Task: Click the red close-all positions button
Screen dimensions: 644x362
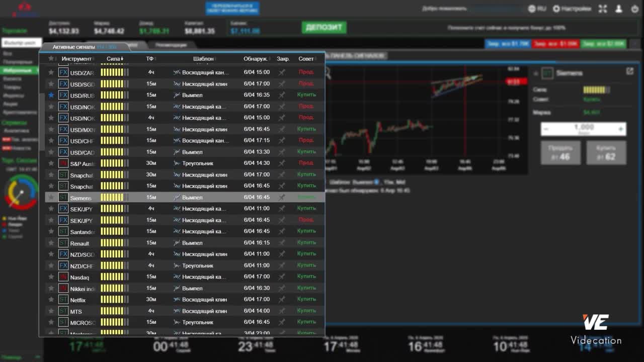Action: point(555,44)
